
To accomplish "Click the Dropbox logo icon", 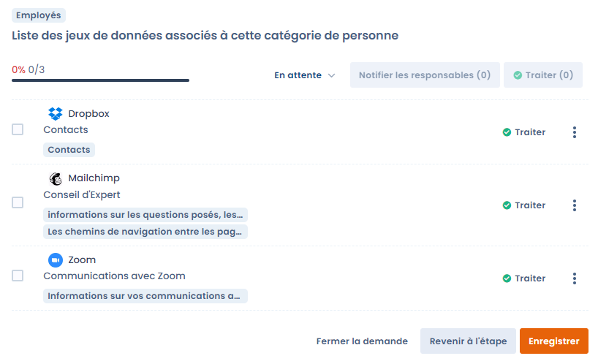I will coord(56,113).
